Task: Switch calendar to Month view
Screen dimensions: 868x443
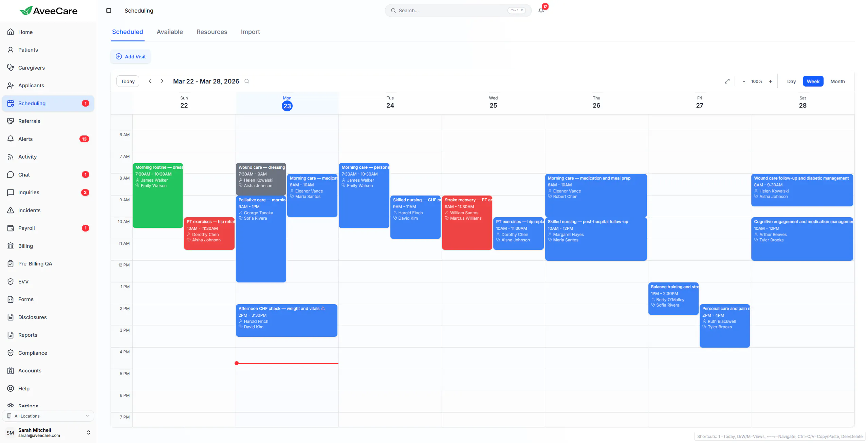Action: [837, 81]
